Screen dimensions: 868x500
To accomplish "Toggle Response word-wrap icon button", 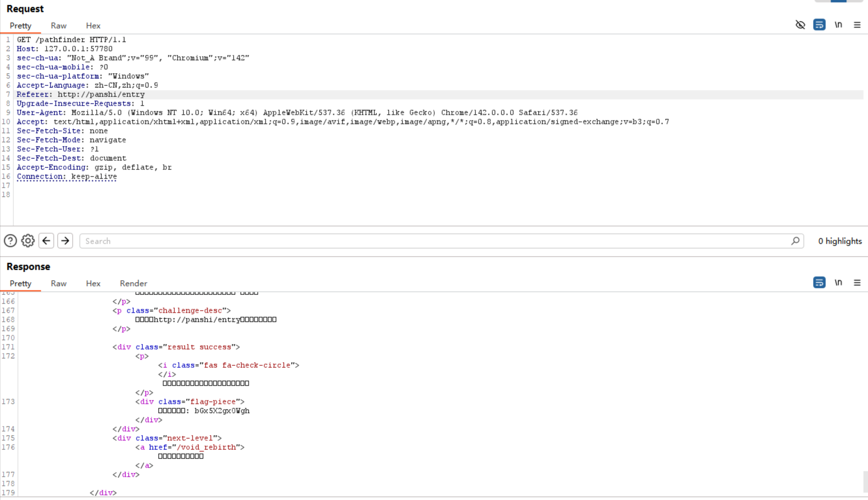I will click(819, 283).
